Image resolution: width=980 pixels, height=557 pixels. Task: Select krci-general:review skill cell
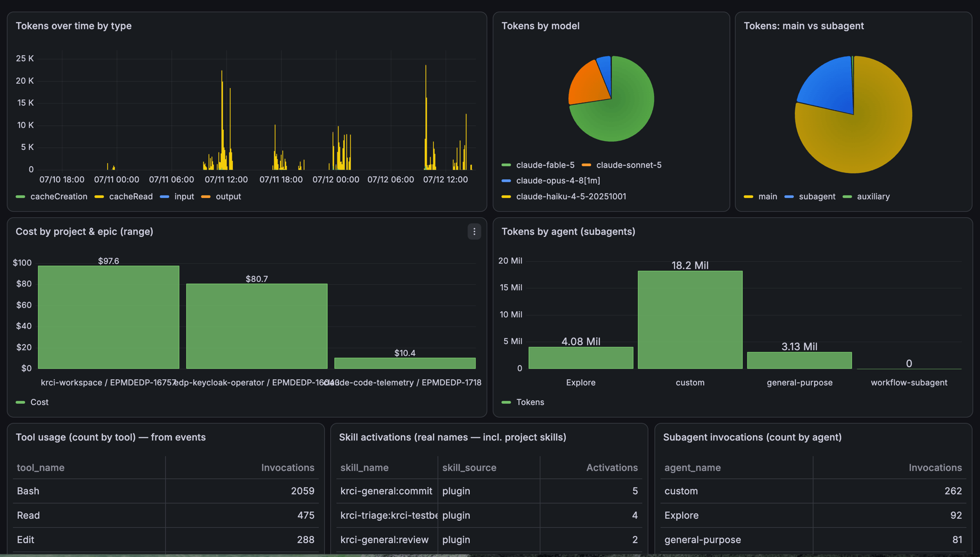click(387, 540)
